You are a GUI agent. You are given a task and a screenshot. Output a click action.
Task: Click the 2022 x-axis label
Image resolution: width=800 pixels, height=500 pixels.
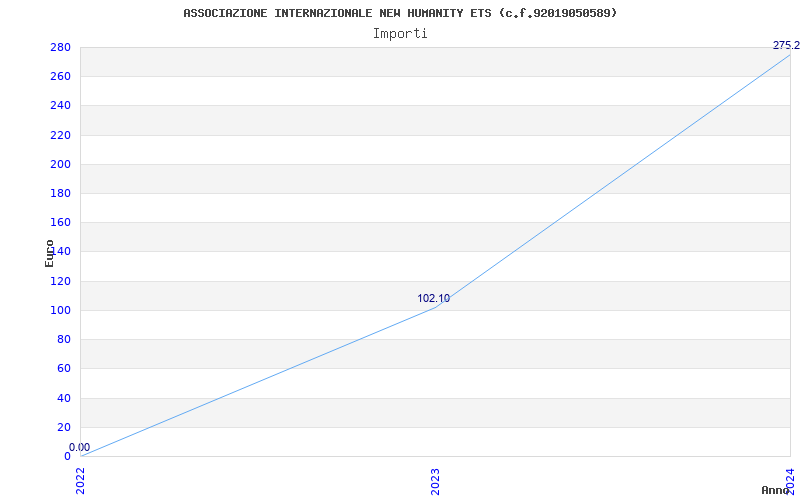(x=80, y=481)
